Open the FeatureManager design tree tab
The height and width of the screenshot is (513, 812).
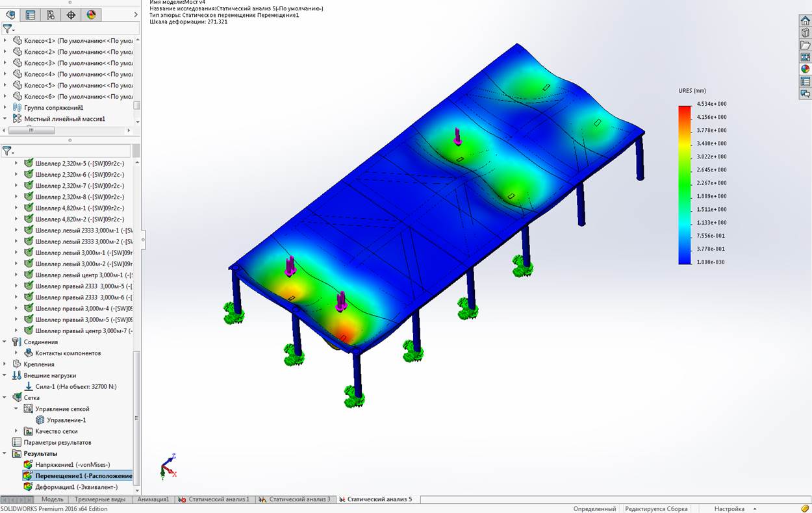9,14
